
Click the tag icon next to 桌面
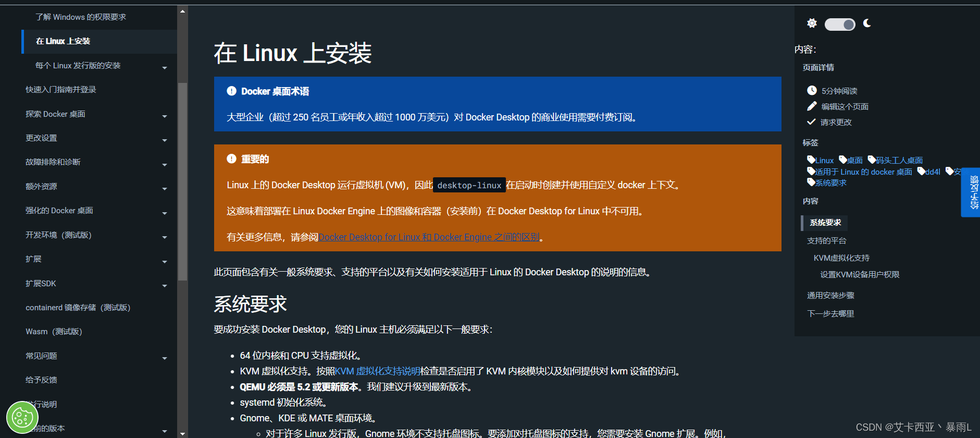coord(843,160)
